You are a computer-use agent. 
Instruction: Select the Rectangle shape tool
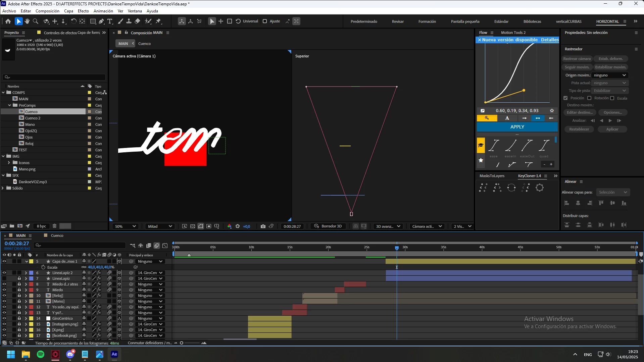(x=93, y=21)
